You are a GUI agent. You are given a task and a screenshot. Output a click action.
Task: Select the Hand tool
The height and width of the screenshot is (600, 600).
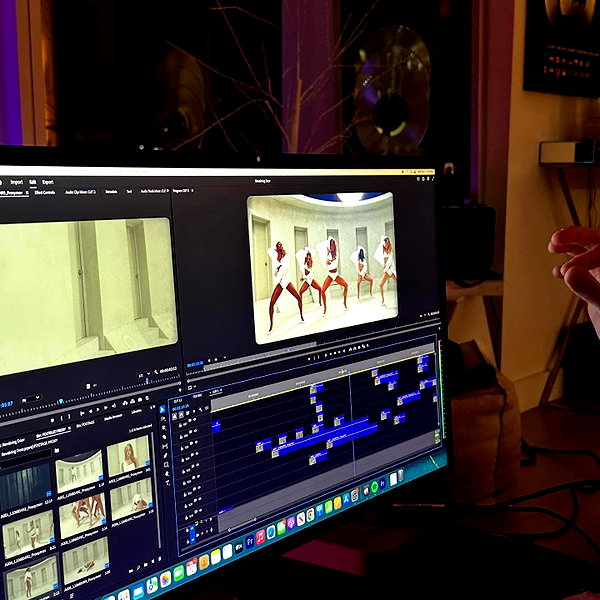click(167, 474)
